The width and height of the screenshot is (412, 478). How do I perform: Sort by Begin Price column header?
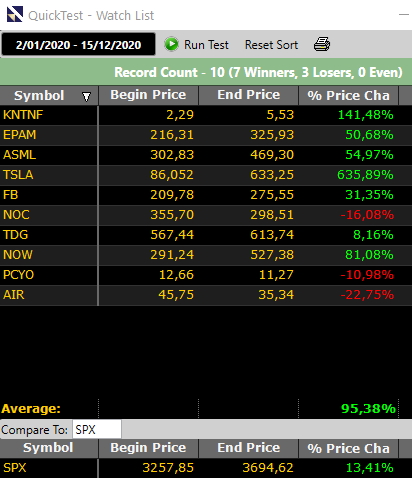tap(148, 95)
